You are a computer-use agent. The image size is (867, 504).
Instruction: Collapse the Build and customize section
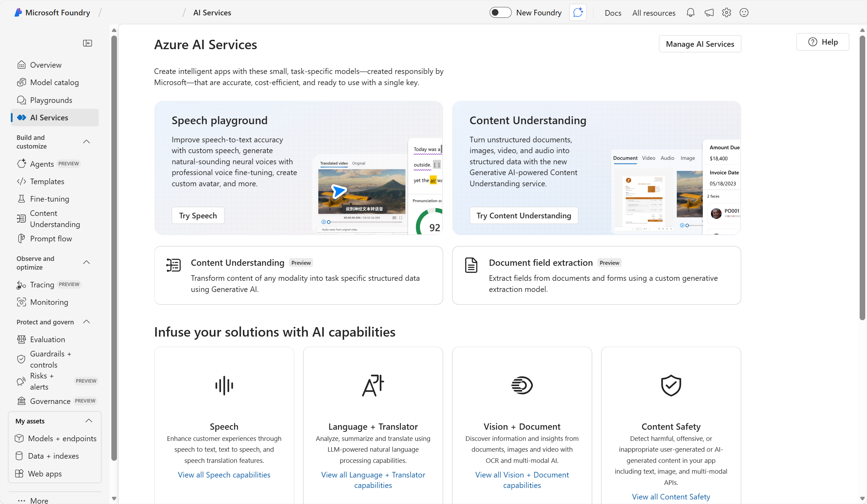[87, 142]
